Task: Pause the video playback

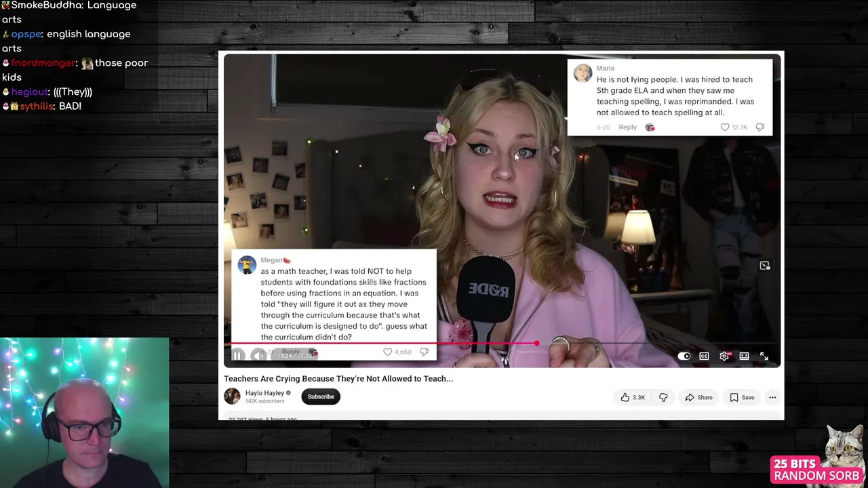Action: point(237,355)
